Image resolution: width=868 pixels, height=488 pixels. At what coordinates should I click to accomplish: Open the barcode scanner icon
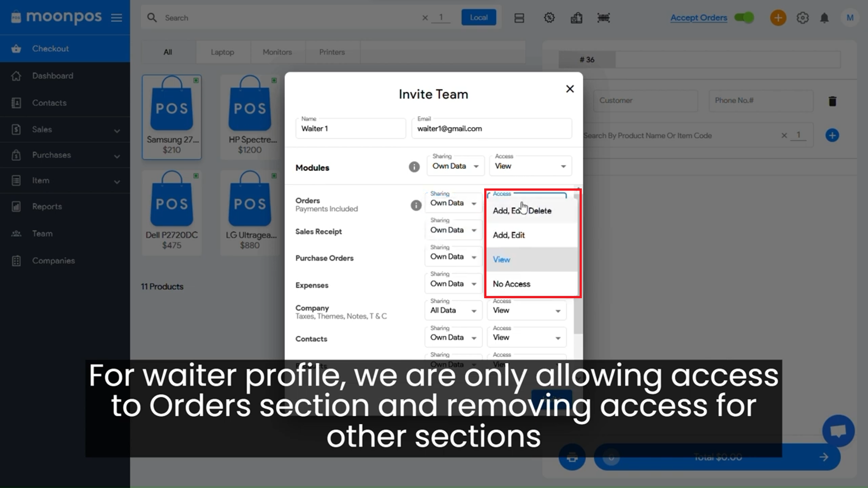(604, 18)
